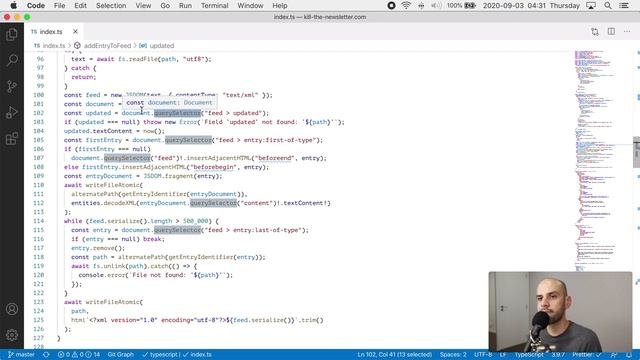Viewport: 640px width, 360px height.
Task: Click Prettier status indicator
Action: (x=587, y=355)
